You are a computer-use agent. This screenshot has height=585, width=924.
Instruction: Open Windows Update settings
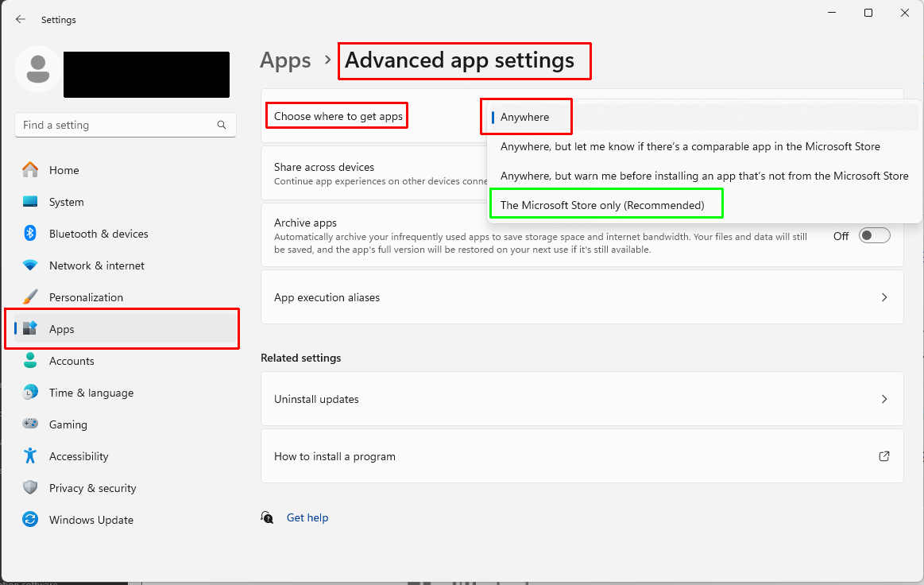[126, 520]
